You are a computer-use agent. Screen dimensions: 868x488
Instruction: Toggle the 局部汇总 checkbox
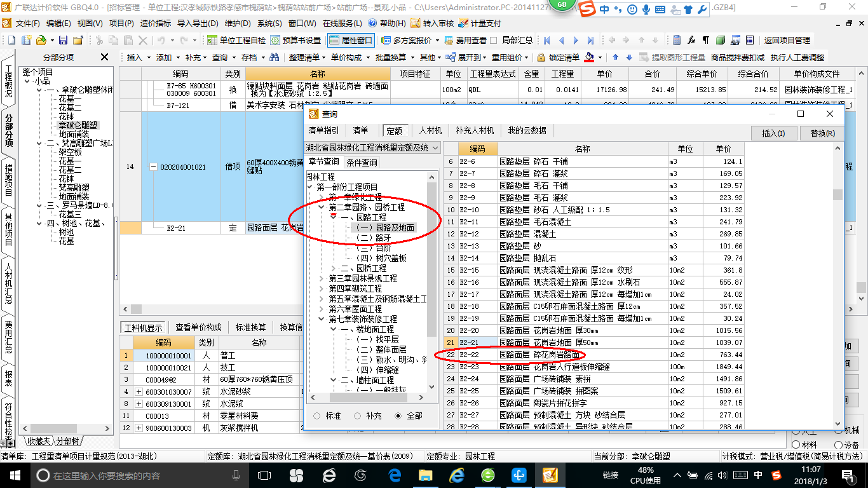[494, 40]
